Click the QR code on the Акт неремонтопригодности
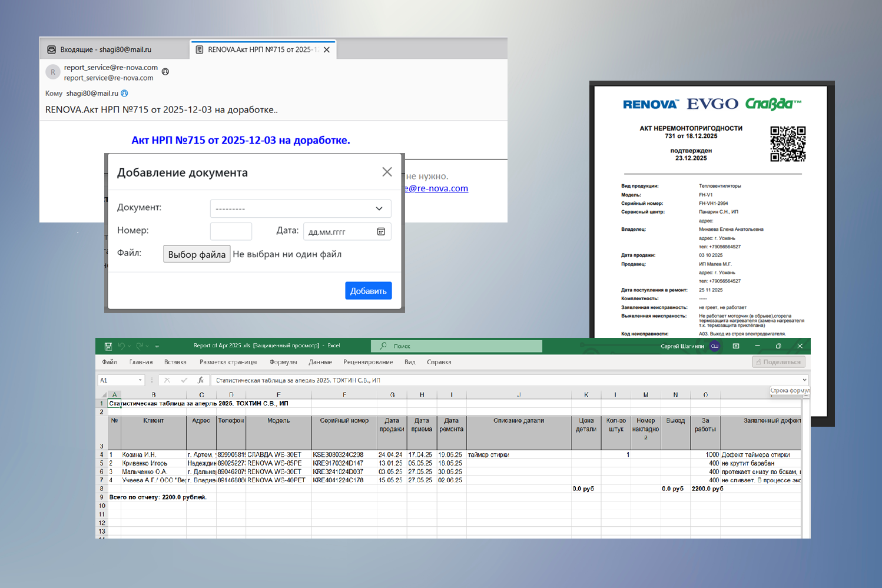The image size is (882, 588). tap(788, 144)
